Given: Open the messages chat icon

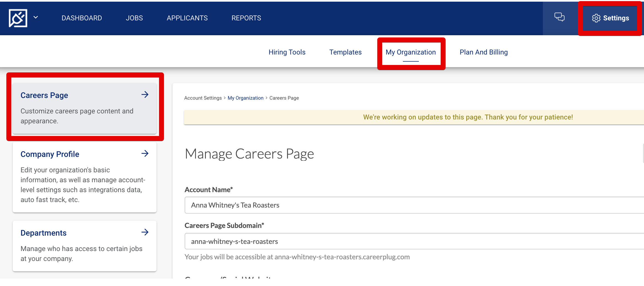Looking at the screenshot, I should (x=559, y=17).
